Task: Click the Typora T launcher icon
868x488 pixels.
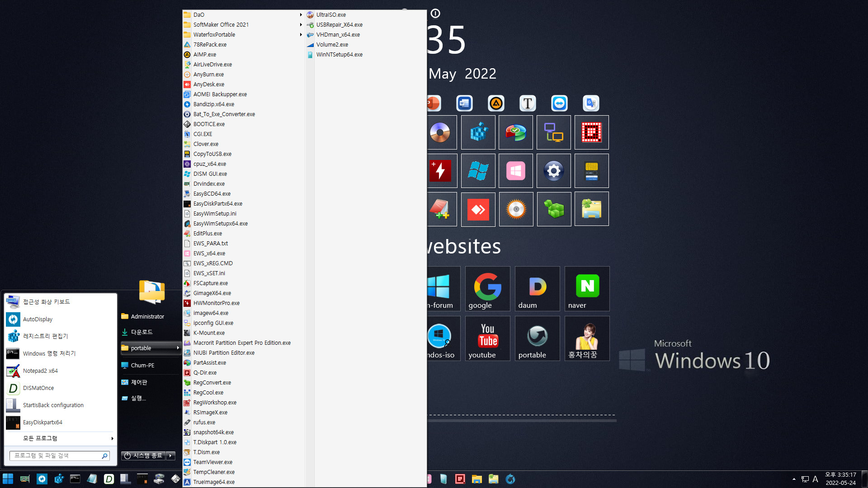Action: [x=528, y=103]
